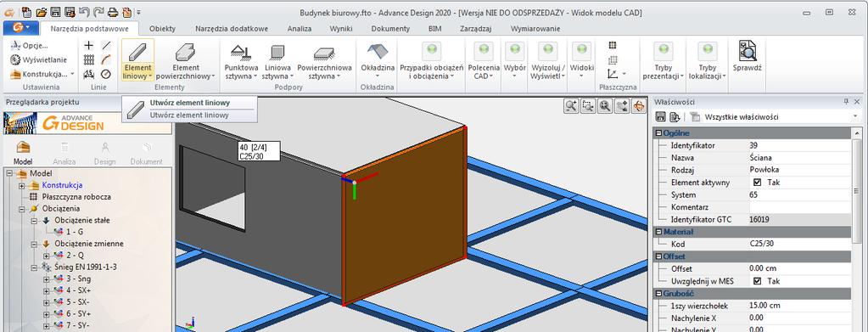868x332 pixels.
Task: Click the Powierzchniowa sztywna support icon
Action: 324,53
